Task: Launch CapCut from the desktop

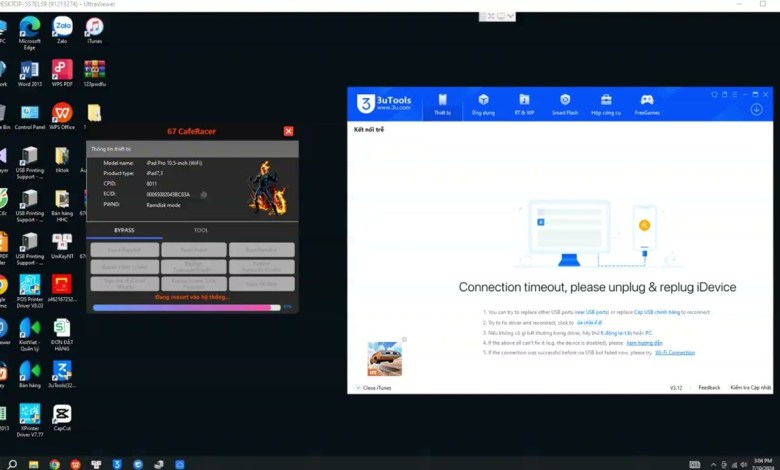Action: 62,416
